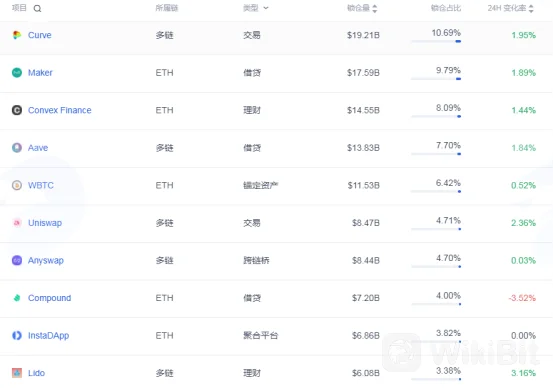Click the Convex Finance logo icon

click(17, 110)
